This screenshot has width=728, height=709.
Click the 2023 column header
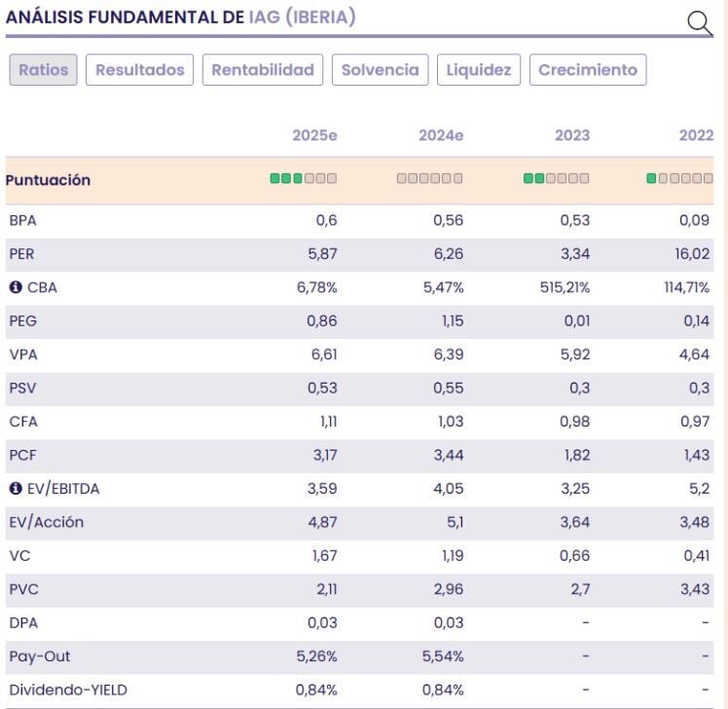pos(572,135)
